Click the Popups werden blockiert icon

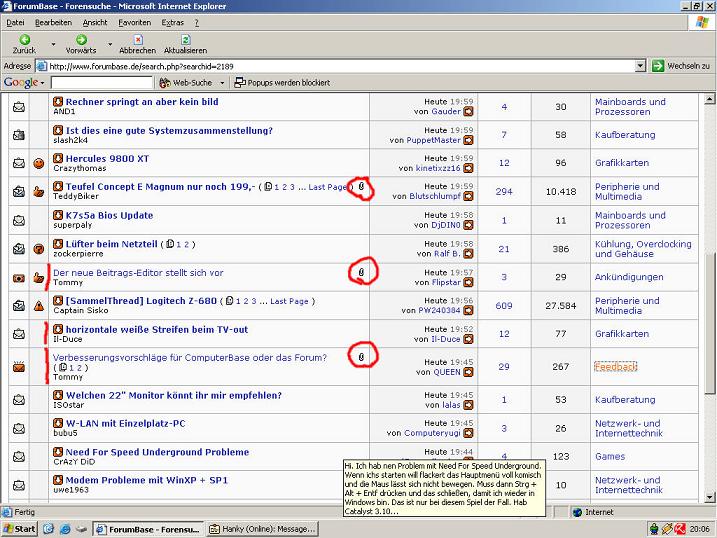(x=240, y=83)
